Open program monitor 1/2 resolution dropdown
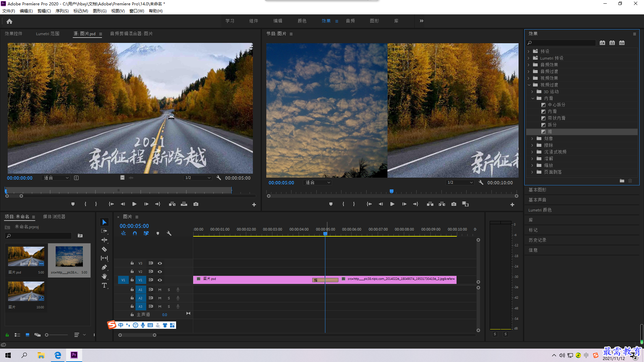The image size is (644, 362). point(460,183)
